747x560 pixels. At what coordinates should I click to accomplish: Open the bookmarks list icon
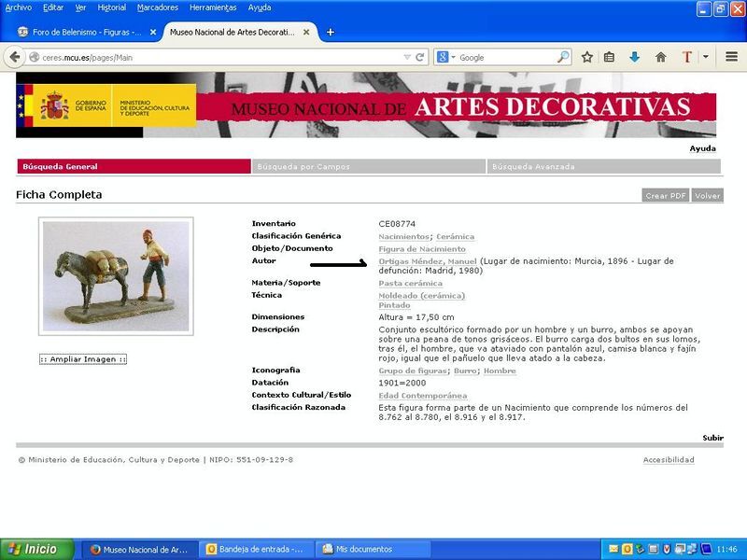coord(609,57)
